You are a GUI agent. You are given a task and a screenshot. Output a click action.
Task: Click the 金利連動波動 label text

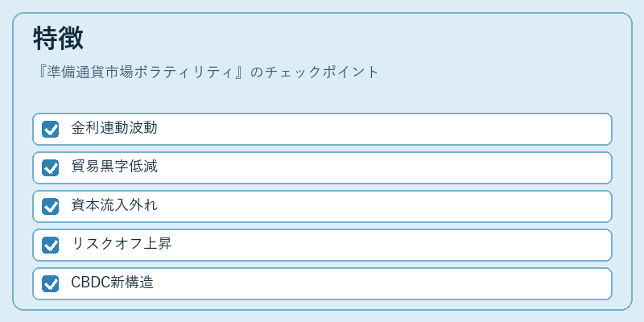click(x=114, y=128)
